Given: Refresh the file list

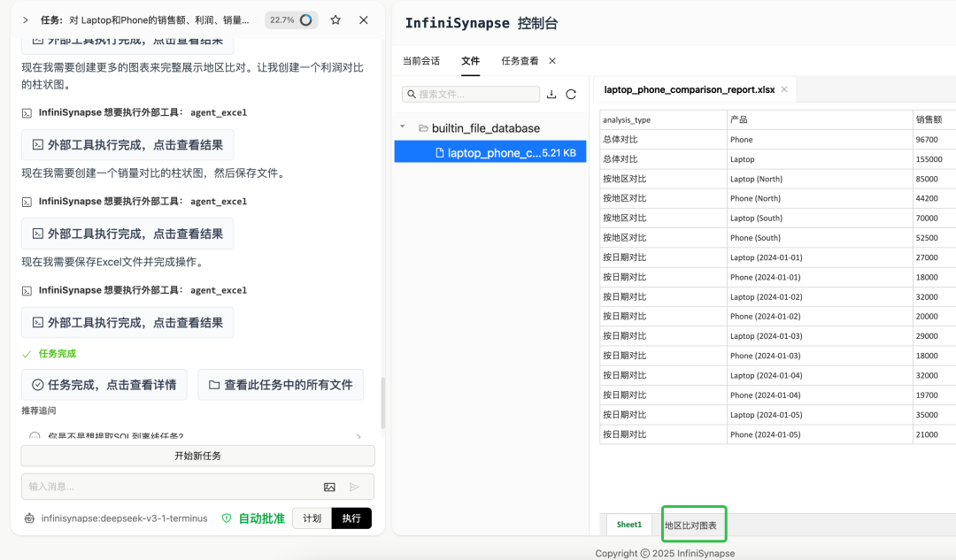Looking at the screenshot, I should click(571, 94).
